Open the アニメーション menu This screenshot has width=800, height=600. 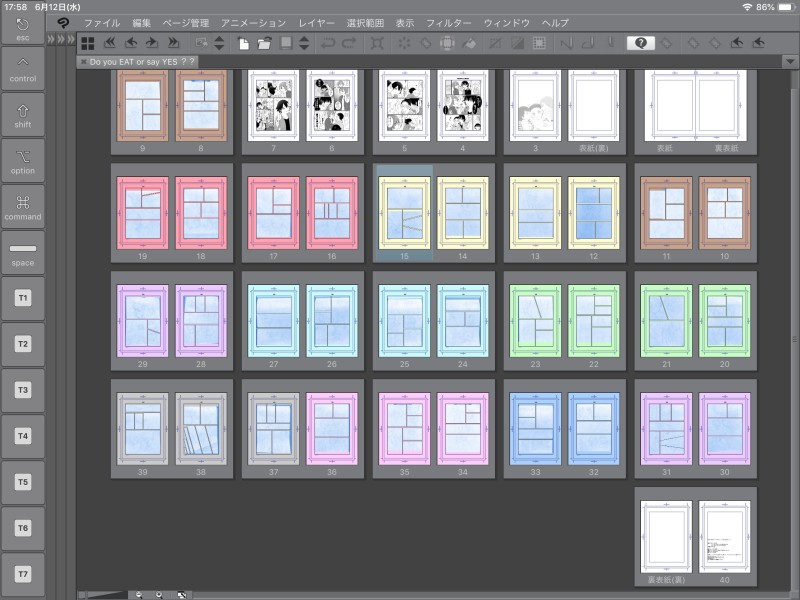pyautogui.click(x=254, y=23)
